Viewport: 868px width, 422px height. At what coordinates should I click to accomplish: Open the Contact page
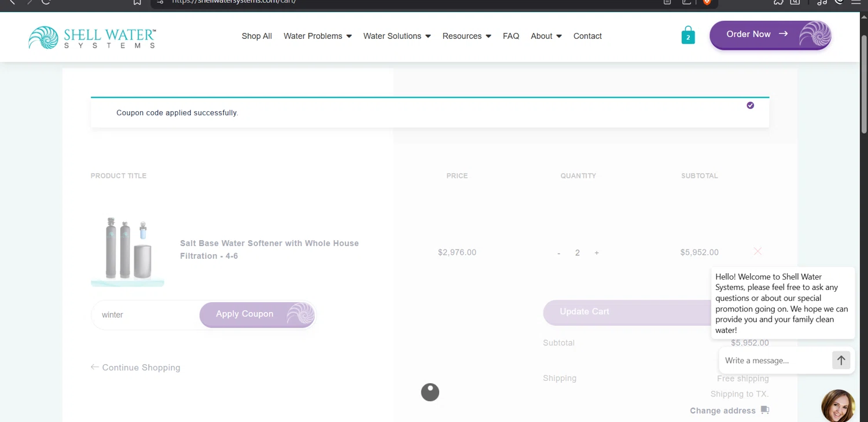pyautogui.click(x=587, y=36)
